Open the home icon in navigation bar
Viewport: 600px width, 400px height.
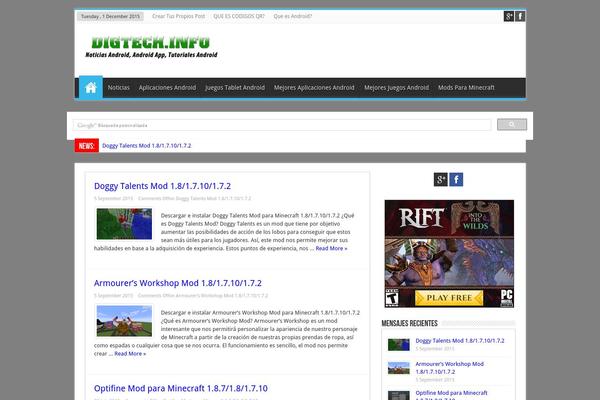click(91, 88)
